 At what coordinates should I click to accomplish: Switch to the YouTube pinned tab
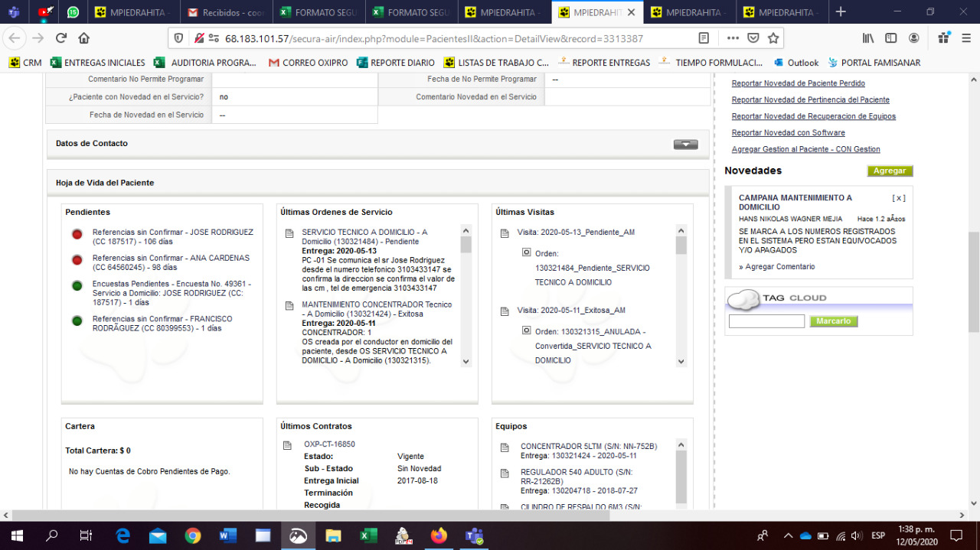tap(46, 12)
